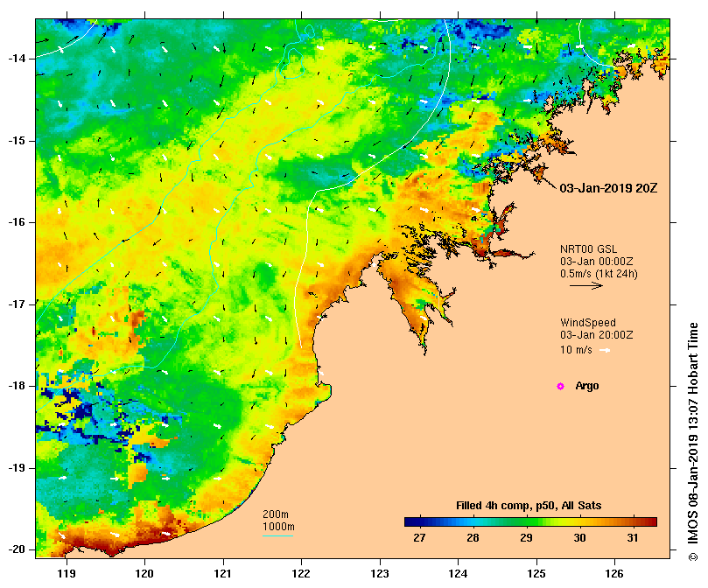Click longitude label 126 on axis
This screenshot has width=708, height=588.
tap(614, 574)
